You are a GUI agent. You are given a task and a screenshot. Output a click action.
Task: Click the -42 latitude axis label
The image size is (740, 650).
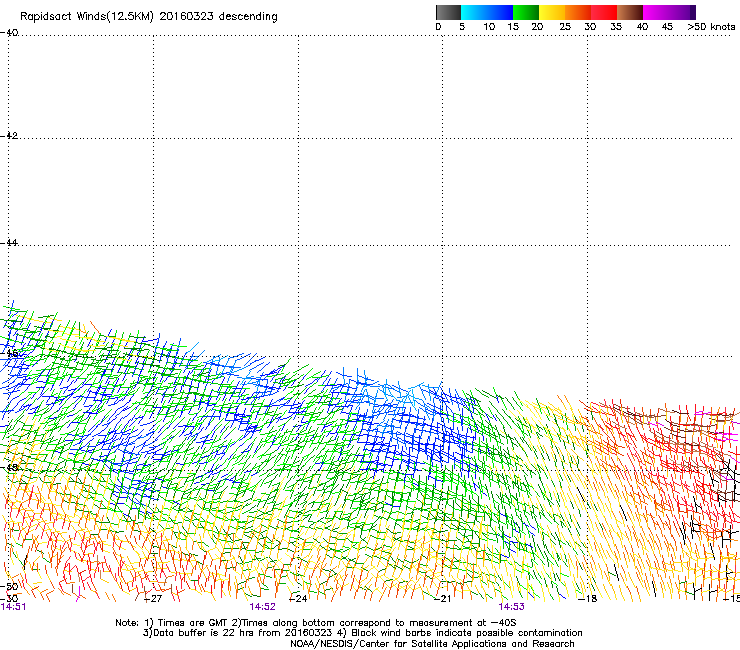[x=9, y=135]
